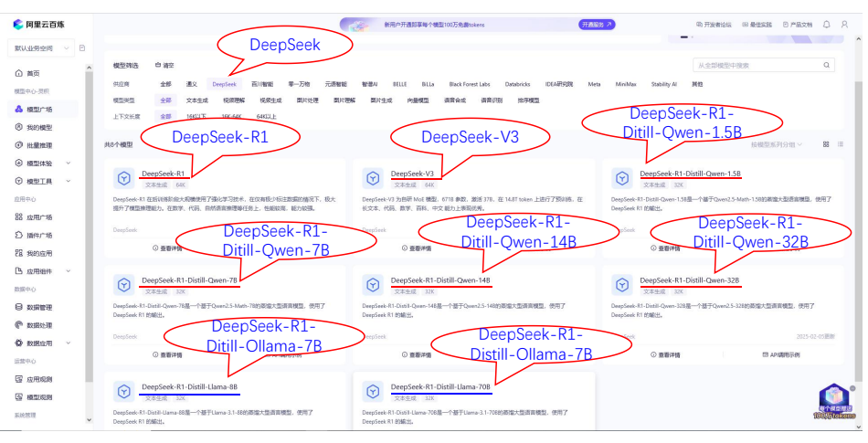Click the 从全部模型中搜索 search field
Image resolution: width=868 pixels, height=443 pixels.
pos(763,65)
